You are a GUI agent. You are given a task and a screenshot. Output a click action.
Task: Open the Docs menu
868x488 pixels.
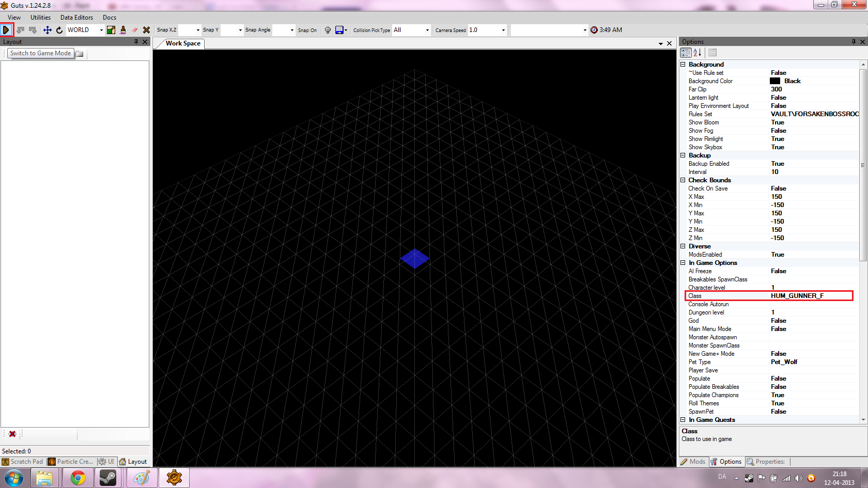[x=110, y=18]
